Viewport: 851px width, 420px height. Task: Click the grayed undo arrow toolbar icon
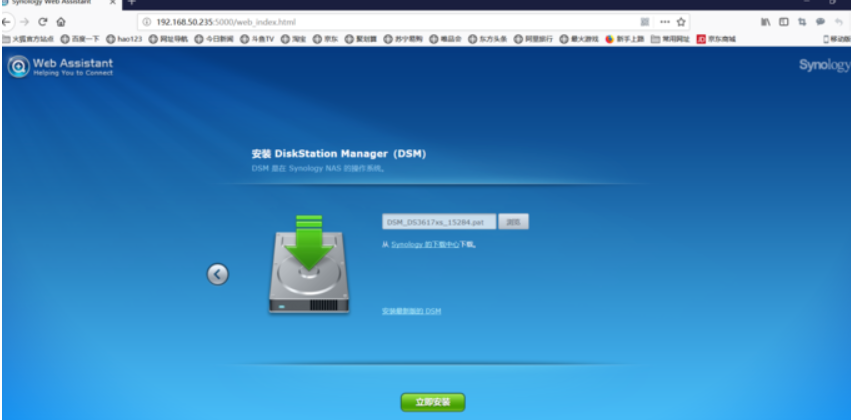click(839, 22)
